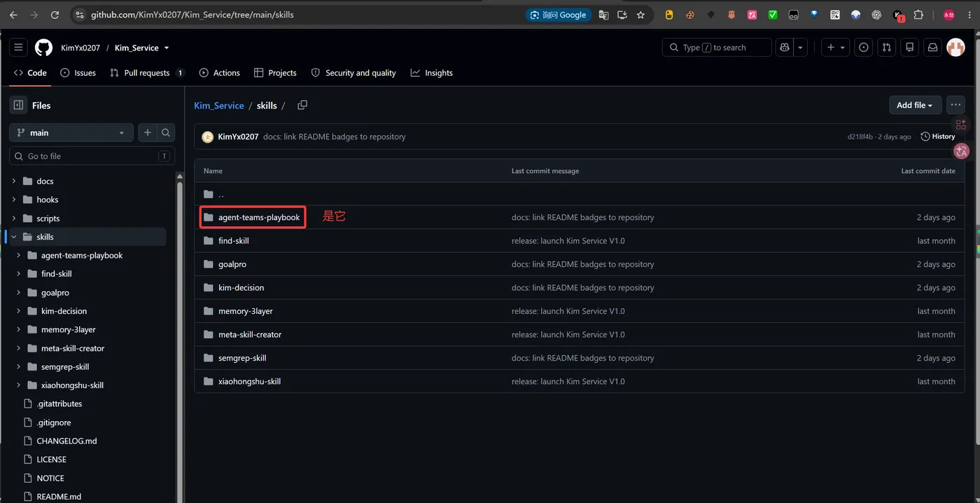Open the Copilot dropdown arrow

pyautogui.click(x=801, y=48)
